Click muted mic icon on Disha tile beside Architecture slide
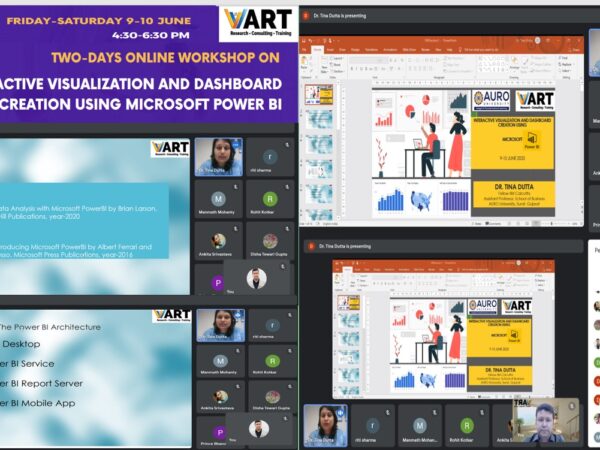This screenshot has height=450, width=600. 289,386
